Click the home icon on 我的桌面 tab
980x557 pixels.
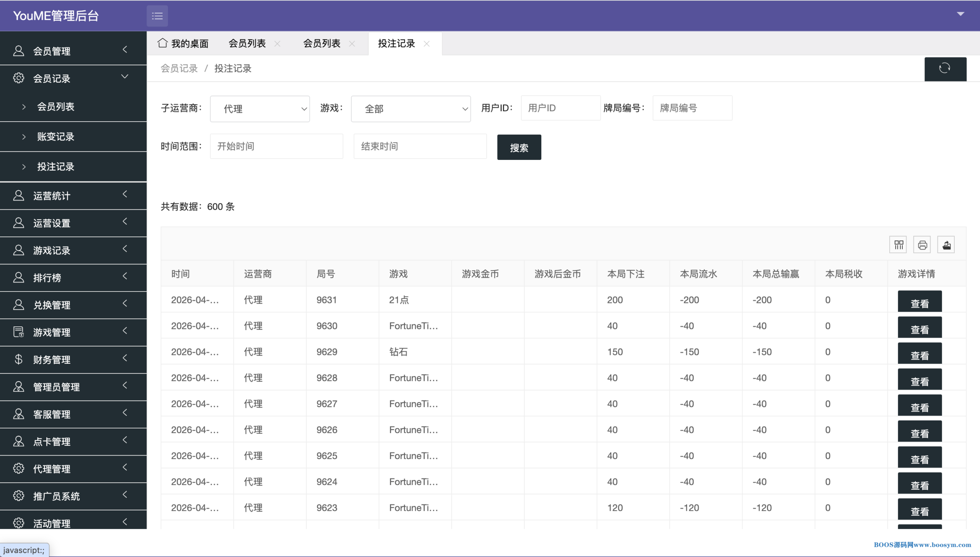(162, 43)
